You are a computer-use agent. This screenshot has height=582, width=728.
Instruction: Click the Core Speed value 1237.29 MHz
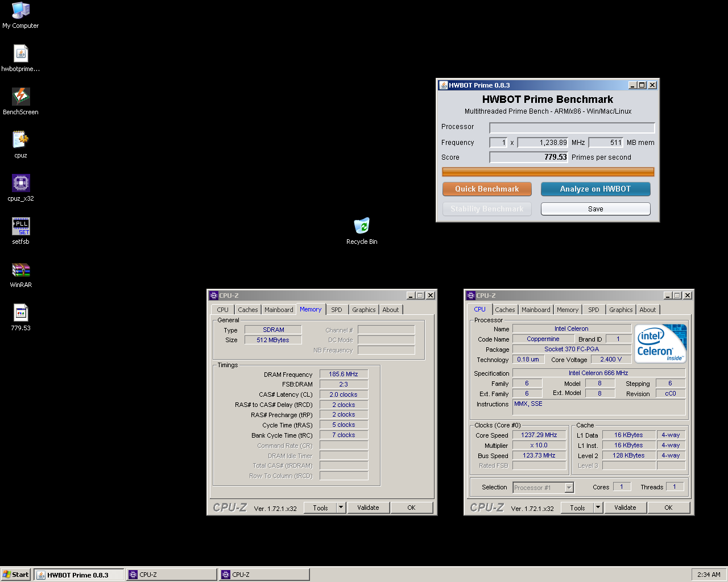pos(539,435)
